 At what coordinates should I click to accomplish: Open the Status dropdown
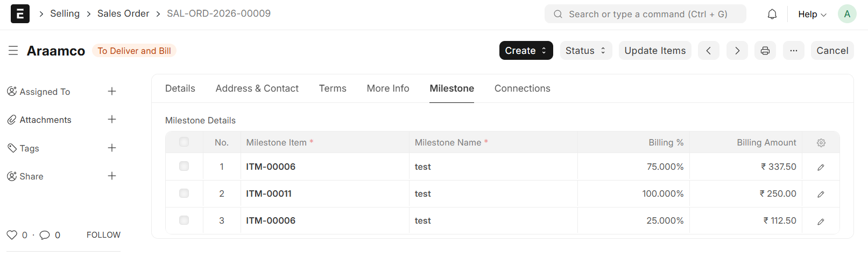click(x=585, y=51)
